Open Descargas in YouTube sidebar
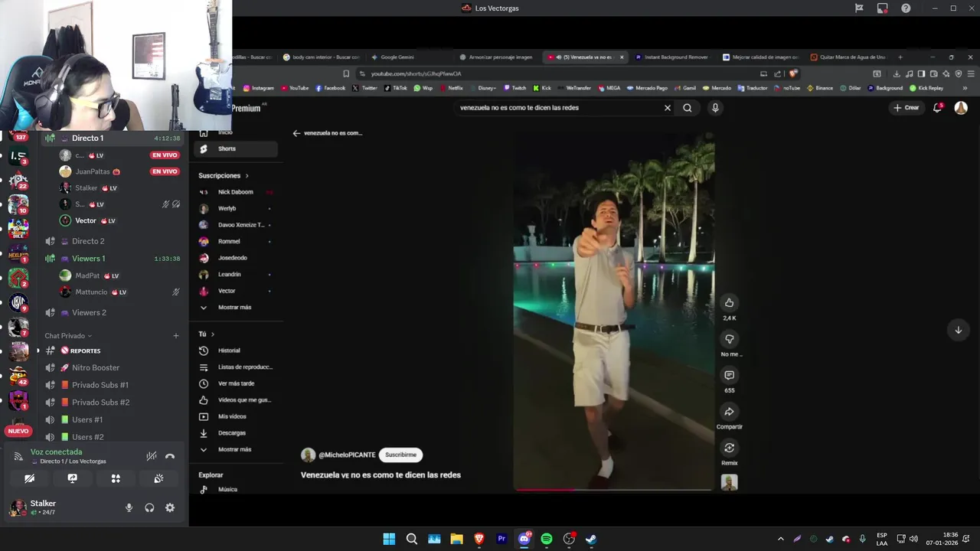Image resolution: width=980 pixels, height=551 pixels. point(235,433)
